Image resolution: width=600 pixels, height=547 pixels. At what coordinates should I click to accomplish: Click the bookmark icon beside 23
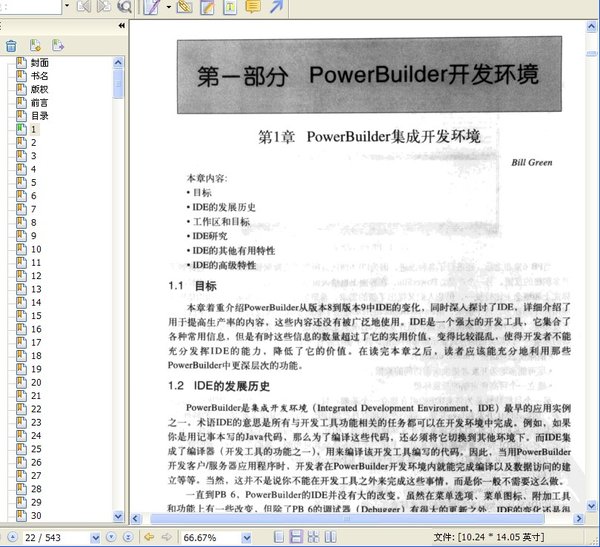[21, 422]
